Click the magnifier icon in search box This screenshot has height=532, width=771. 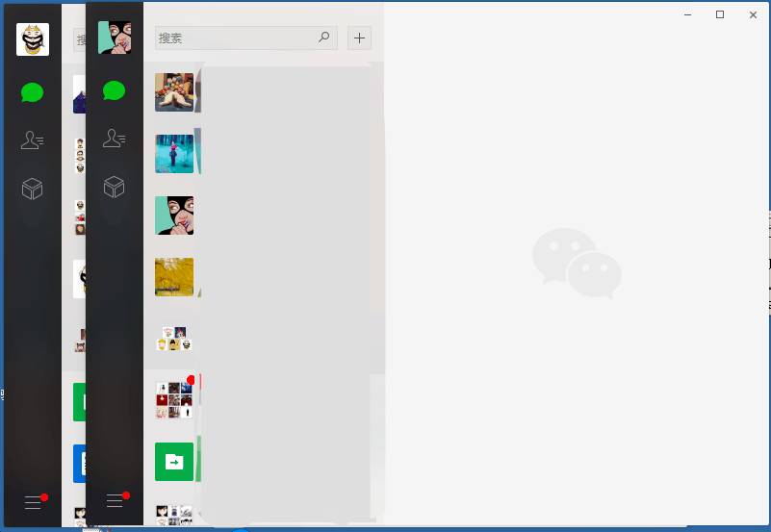(x=324, y=38)
